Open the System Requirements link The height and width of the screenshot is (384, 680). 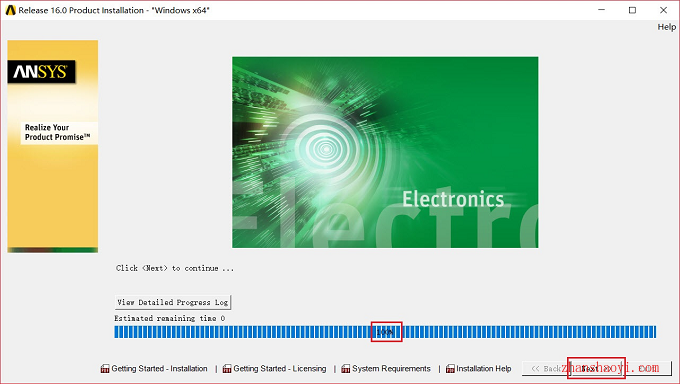(x=391, y=369)
